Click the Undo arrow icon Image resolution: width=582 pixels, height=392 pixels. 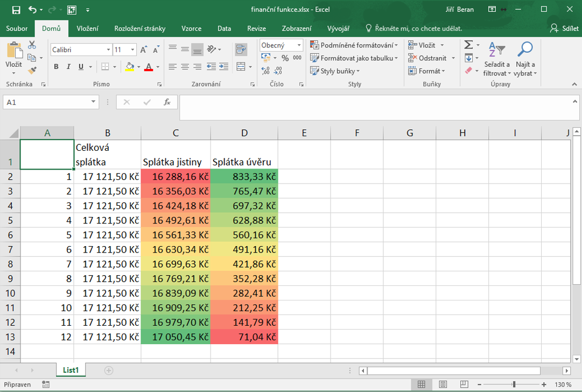pyautogui.click(x=33, y=10)
